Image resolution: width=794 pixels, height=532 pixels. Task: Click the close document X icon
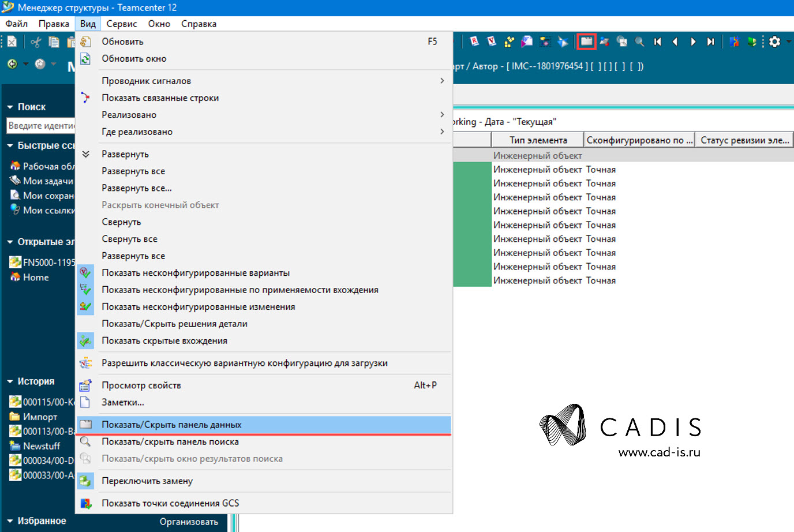12,42
